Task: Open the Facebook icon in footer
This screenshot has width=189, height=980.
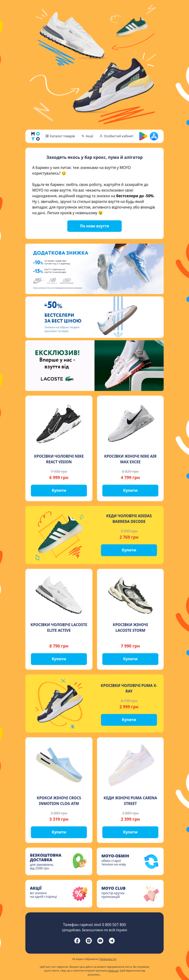Action: tap(77, 940)
